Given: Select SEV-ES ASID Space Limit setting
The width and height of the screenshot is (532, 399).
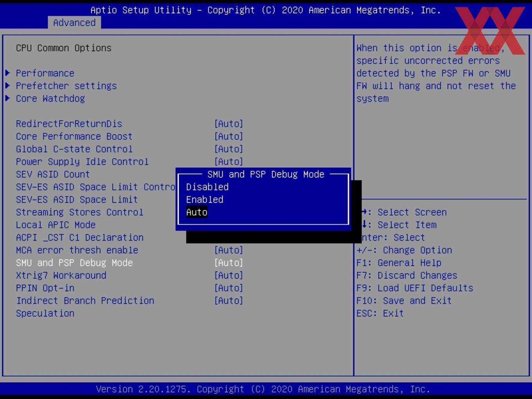Looking at the screenshot, I should point(77,199).
